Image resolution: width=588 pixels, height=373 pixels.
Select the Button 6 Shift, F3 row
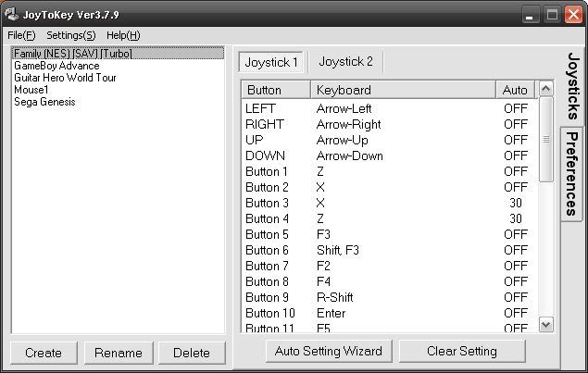(x=389, y=250)
